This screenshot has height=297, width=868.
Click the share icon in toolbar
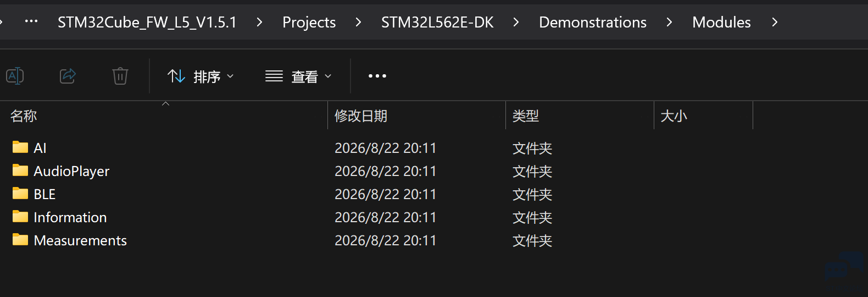pos(68,76)
